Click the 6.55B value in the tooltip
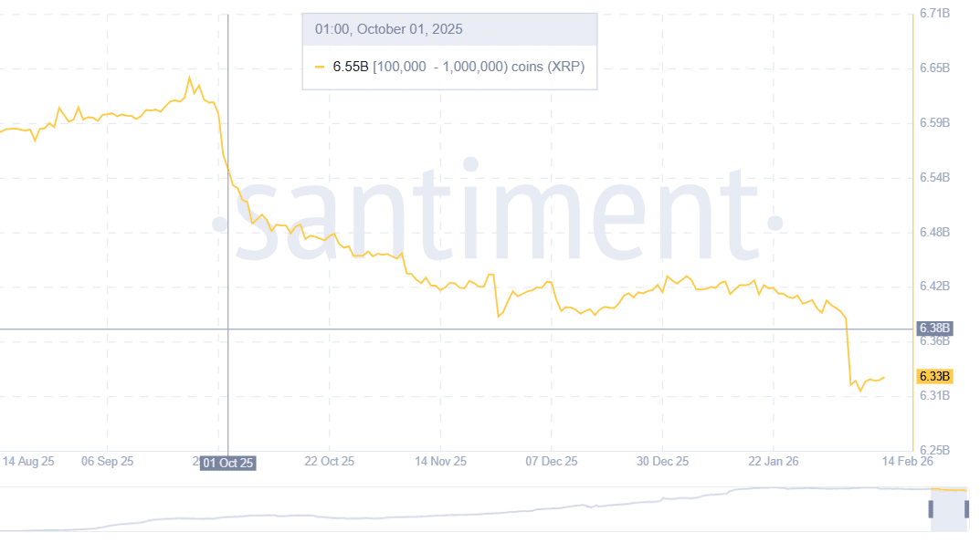The image size is (980, 543). point(350,68)
